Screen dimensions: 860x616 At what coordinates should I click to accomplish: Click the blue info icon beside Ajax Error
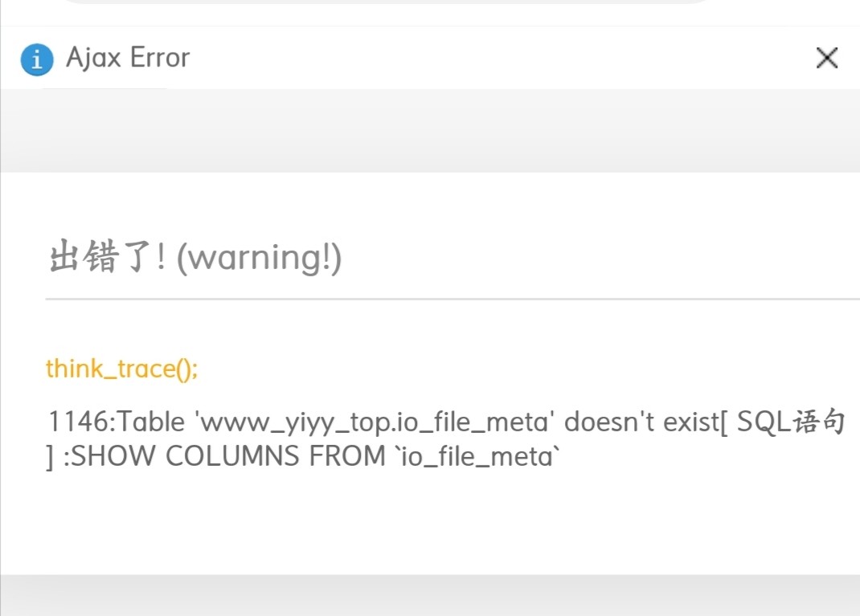[x=37, y=59]
